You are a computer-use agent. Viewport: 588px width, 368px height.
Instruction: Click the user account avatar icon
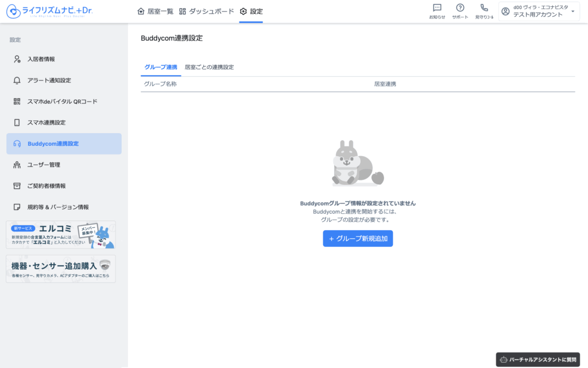coord(505,11)
